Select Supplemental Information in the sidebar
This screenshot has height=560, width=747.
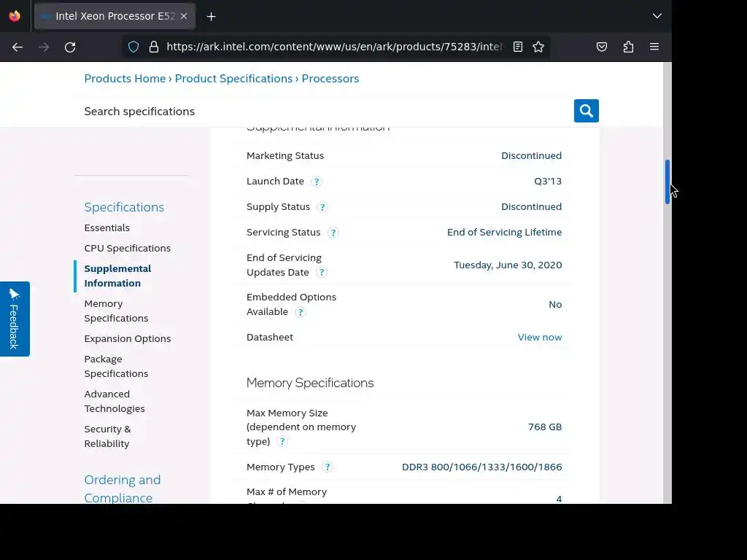pyautogui.click(x=117, y=276)
